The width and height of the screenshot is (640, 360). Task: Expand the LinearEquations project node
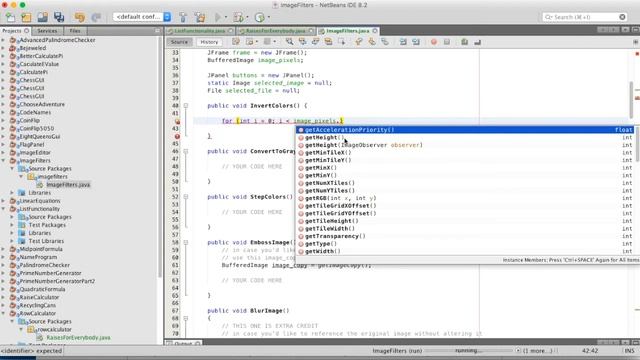(4, 200)
